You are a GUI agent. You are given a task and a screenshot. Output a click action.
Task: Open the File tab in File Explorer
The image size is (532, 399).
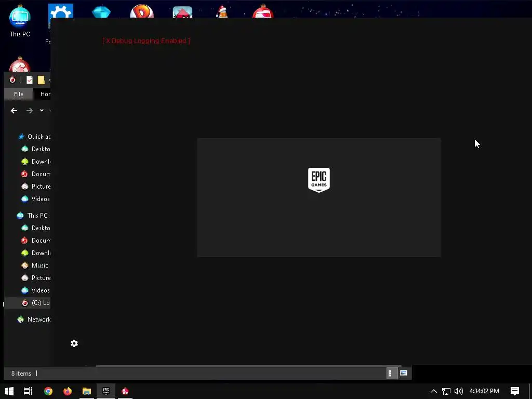point(19,94)
